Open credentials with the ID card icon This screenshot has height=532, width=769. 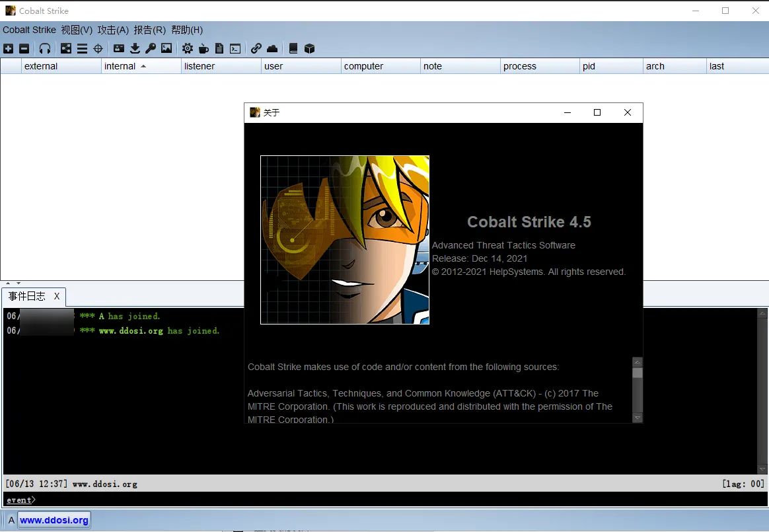pos(119,49)
